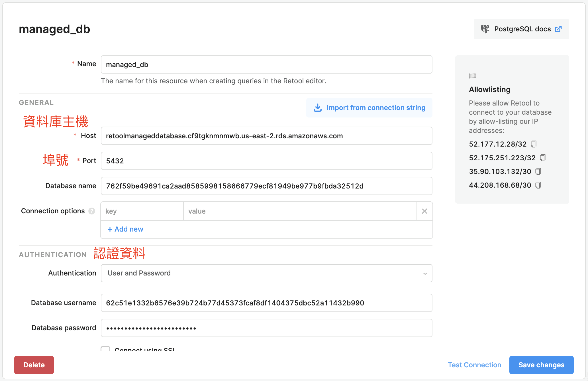The image size is (588, 381).
Task: Click the Database name label
Action: click(x=71, y=186)
